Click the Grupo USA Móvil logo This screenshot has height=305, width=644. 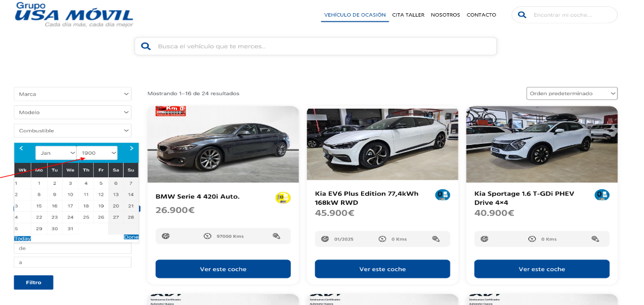[x=74, y=15]
